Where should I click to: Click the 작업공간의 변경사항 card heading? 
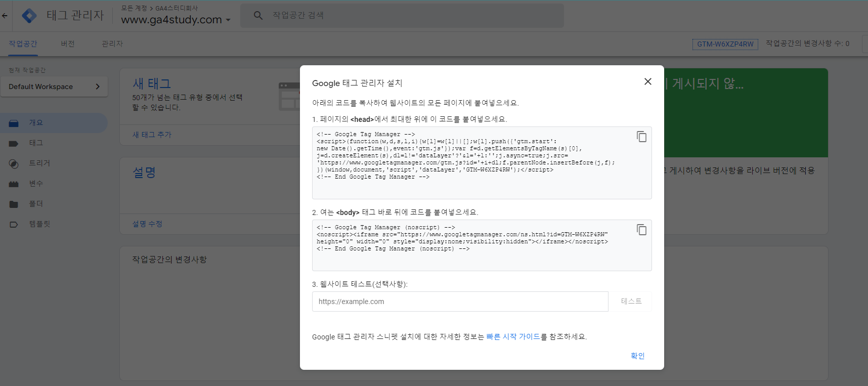[169, 260]
